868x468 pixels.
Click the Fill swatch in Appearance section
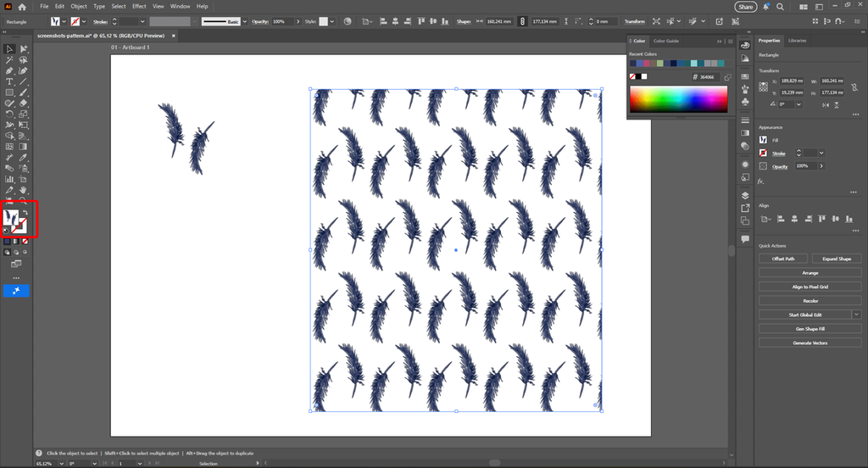point(764,140)
